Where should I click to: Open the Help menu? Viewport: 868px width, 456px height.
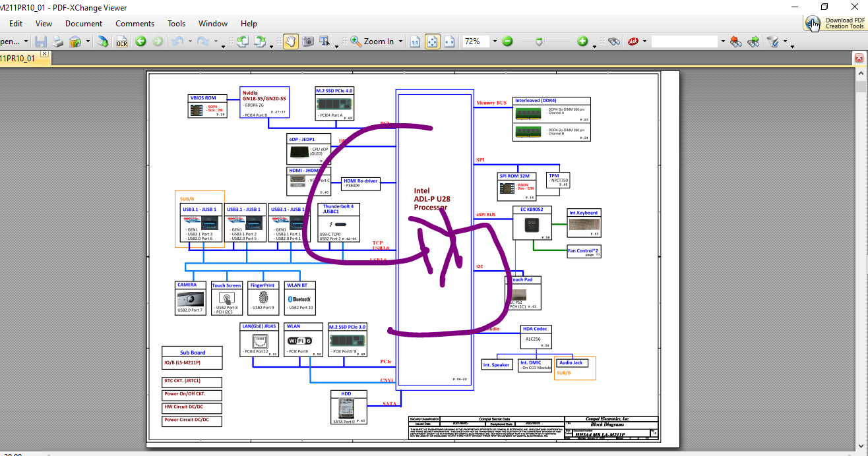coord(249,24)
